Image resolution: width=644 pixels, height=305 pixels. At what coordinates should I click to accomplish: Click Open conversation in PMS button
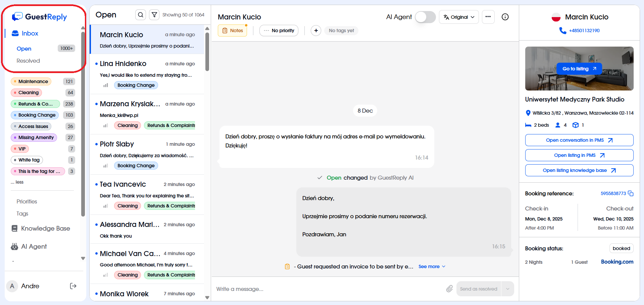(x=579, y=140)
